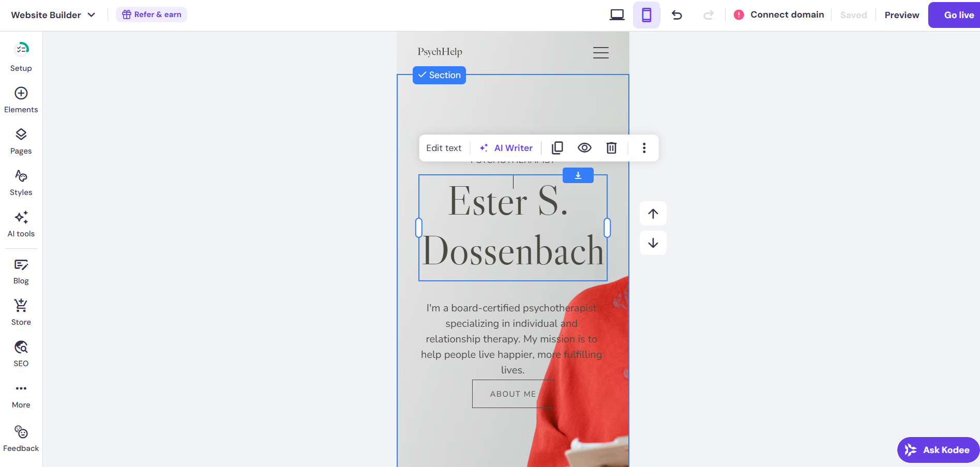Viewport: 980px width, 467px height.
Task: Open the Store section
Action: [21, 313]
